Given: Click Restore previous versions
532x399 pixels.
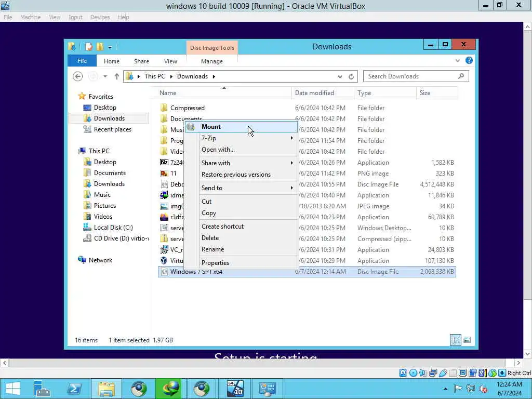Looking at the screenshot, I should [241, 175].
